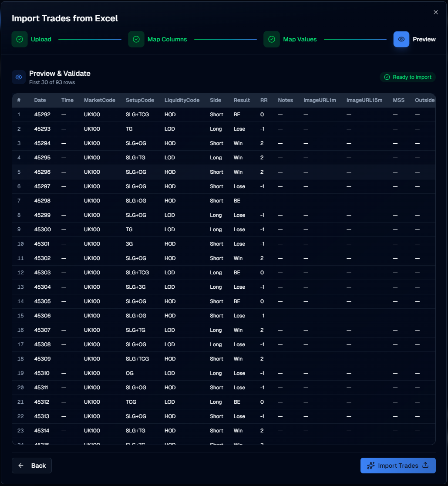Click First 30 of 93 rows text
The image size is (448, 486).
pyautogui.click(x=52, y=82)
